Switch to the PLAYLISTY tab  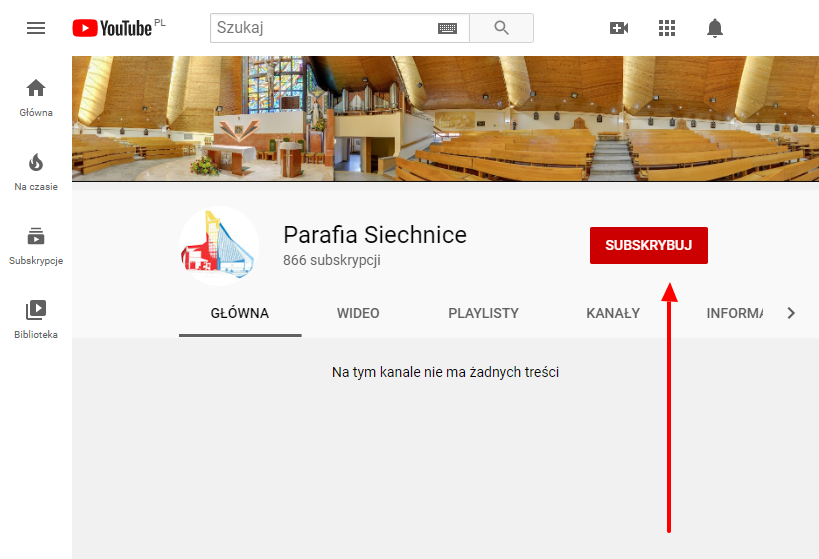click(483, 313)
